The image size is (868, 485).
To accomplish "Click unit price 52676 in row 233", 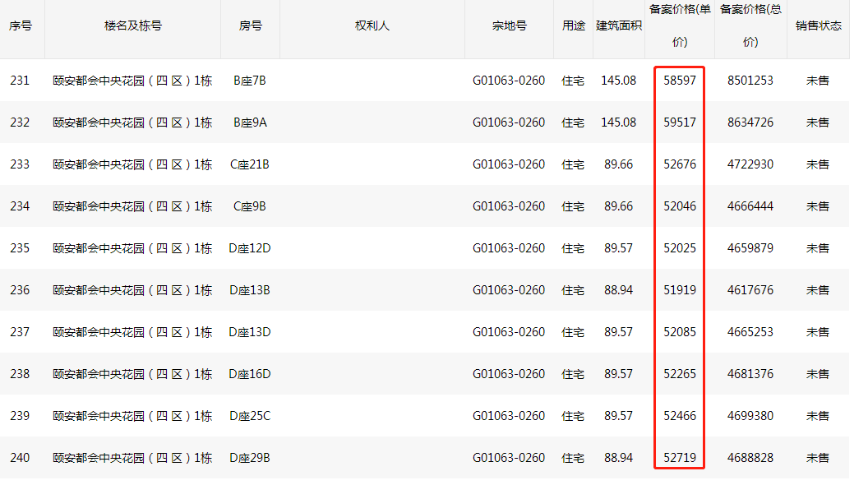I will tap(680, 164).
